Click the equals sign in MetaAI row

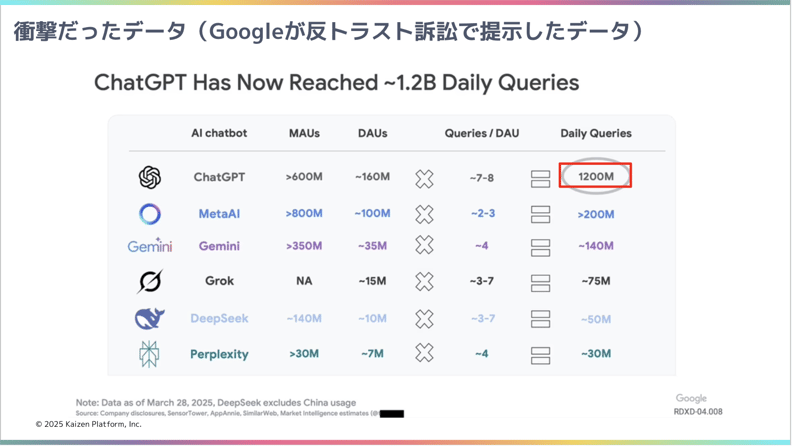(x=540, y=215)
